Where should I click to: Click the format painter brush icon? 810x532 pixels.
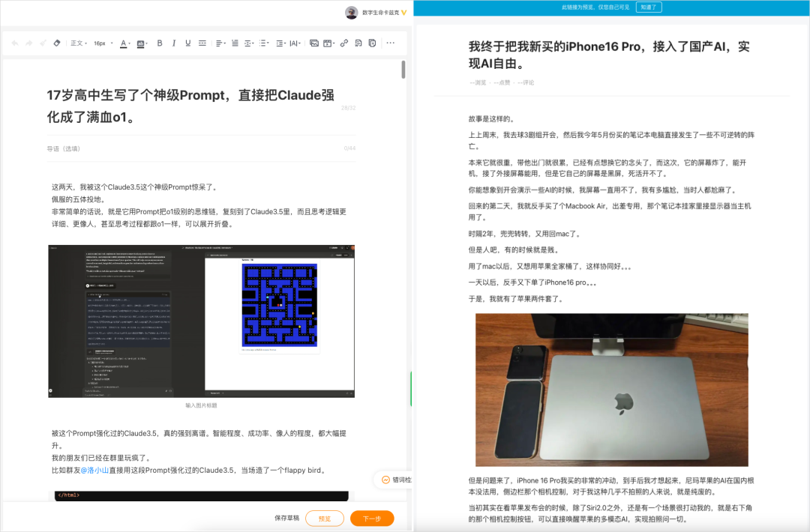43,43
